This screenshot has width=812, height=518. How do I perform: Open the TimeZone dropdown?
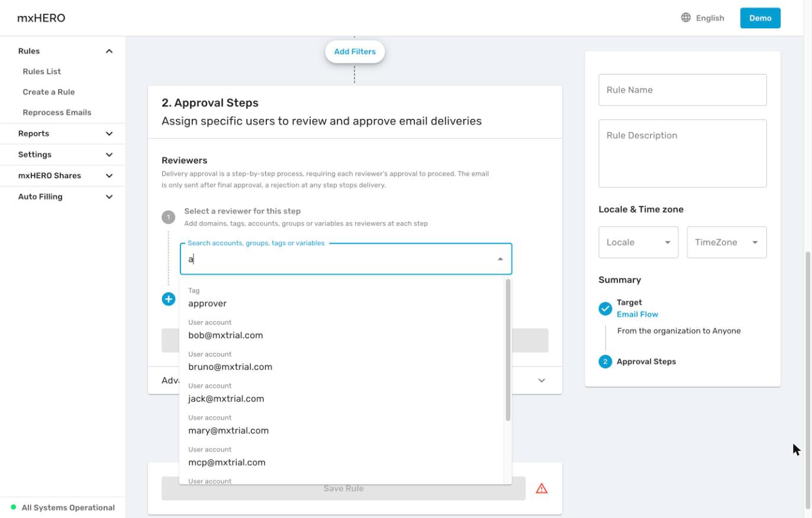[727, 242]
